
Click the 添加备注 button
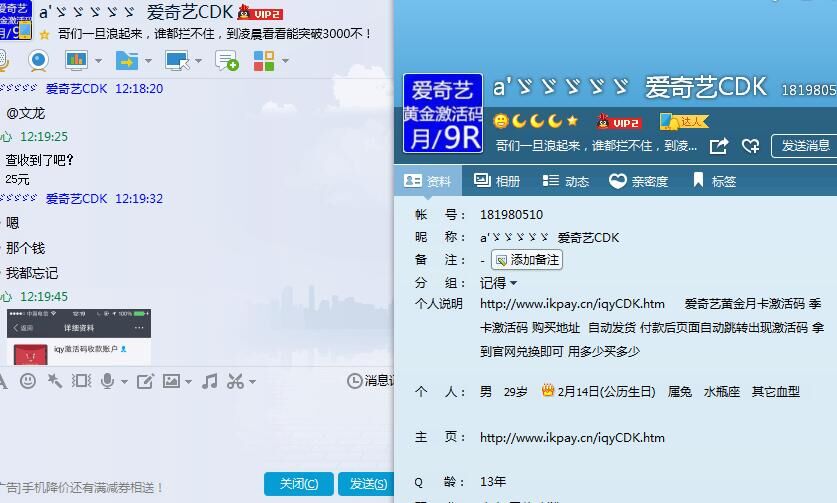click(527, 260)
